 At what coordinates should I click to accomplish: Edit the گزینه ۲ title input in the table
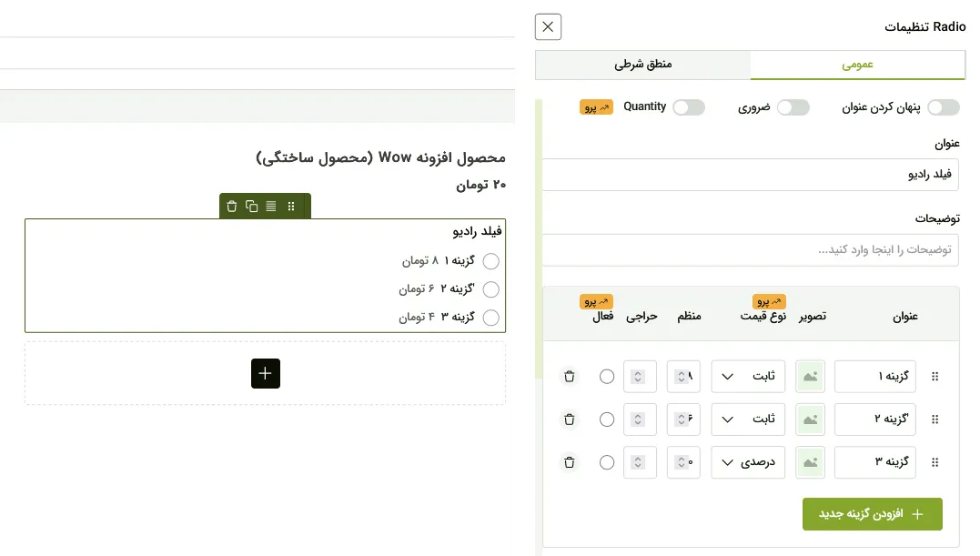point(875,420)
